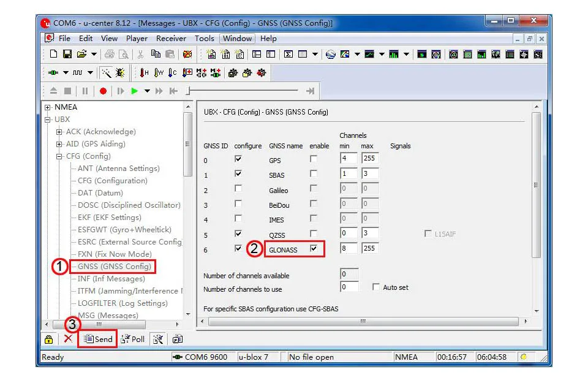Toggle the QZSS configure checkbox
Image resolution: width=588 pixels, height=391 pixels.
tap(238, 233)
